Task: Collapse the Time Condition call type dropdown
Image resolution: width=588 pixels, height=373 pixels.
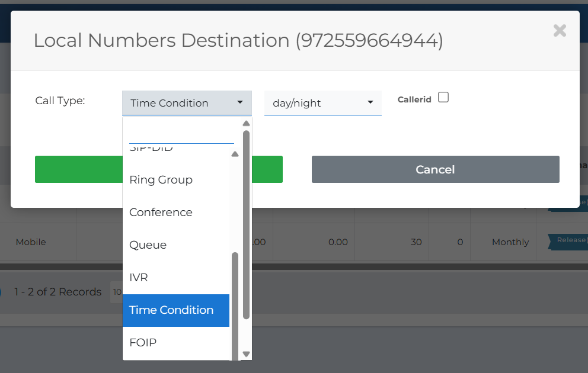Action: tap(186, 103)
